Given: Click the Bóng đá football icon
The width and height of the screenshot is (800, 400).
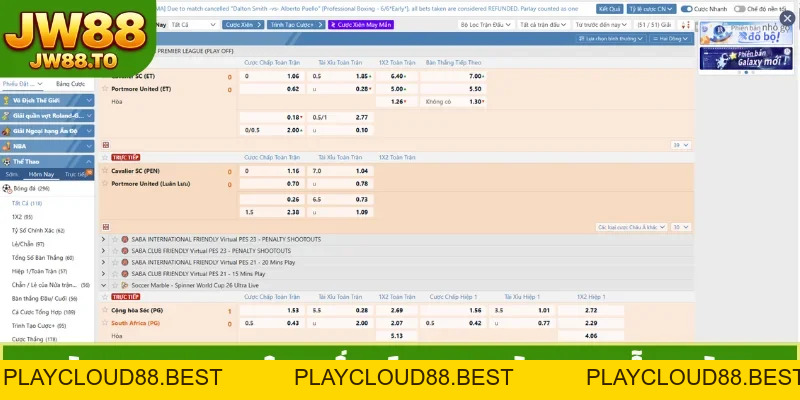Looking at the screenshot, I should [x=7, y=189].
